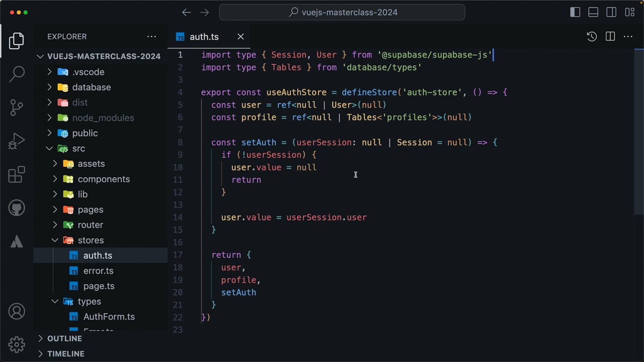The width and height of the screenshot is (644, 362).
Task: Collapse the stores folder
Action: (101, 240)
